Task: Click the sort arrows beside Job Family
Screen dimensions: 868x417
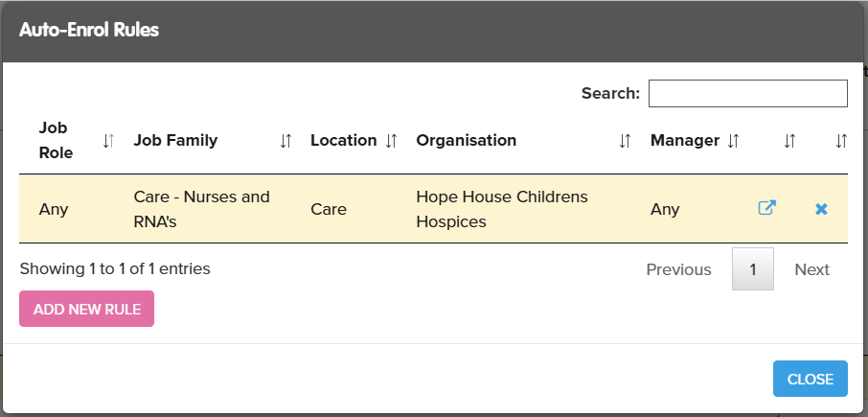Action: (286, 141)
